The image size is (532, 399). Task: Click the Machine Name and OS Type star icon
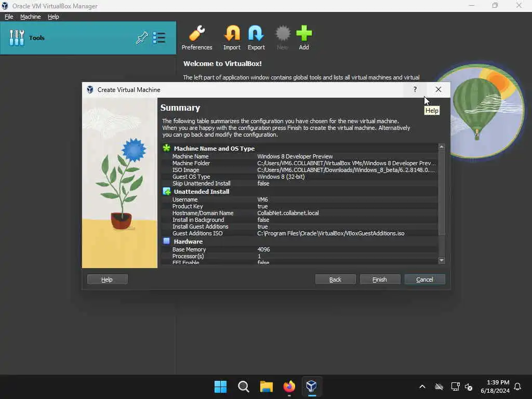click(x=166, y=148)
